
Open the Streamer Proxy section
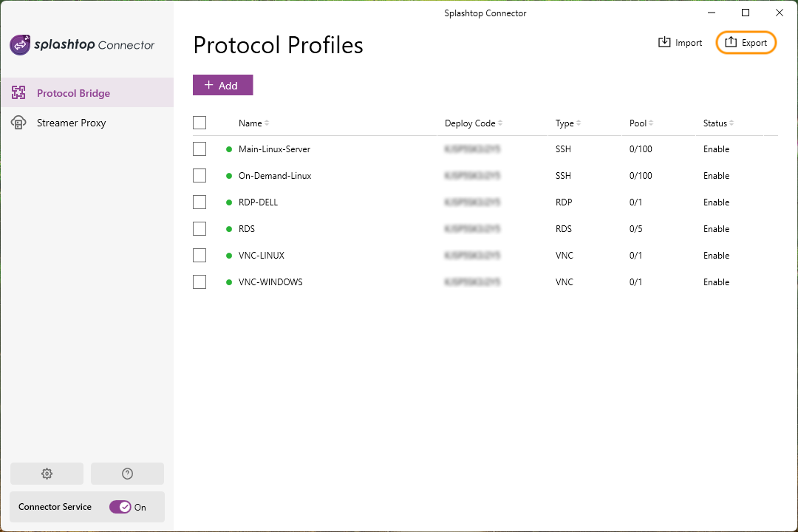point(87,123)
